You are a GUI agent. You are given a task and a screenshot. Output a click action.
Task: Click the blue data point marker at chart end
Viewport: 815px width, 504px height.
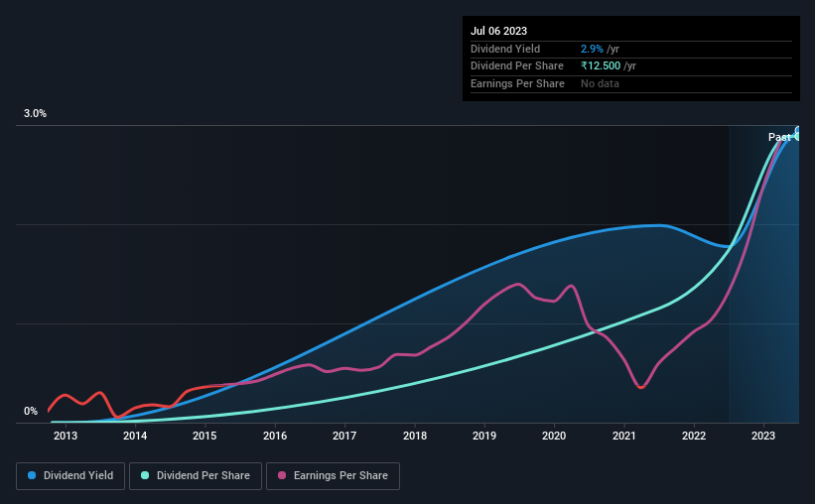(x=798, y=130)
